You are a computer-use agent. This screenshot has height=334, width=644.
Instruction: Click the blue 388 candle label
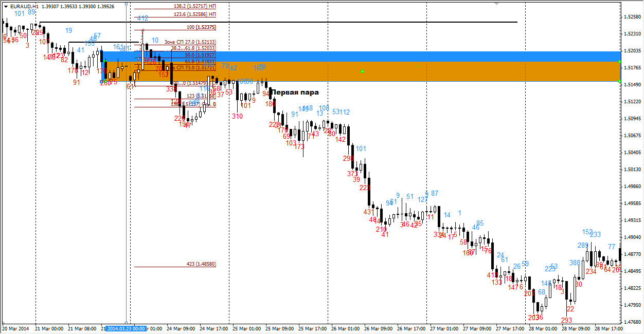click(x=575, y=263)
